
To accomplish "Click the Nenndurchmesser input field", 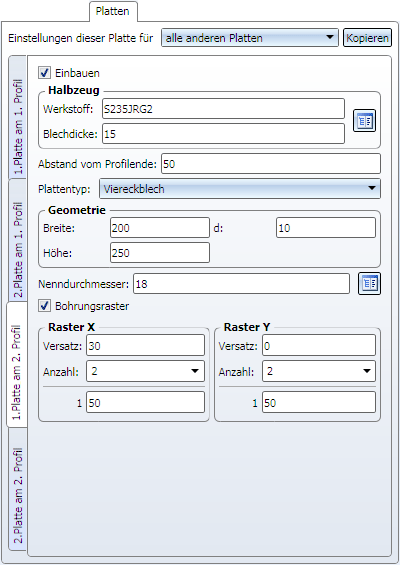I will (x=241, y=284).
